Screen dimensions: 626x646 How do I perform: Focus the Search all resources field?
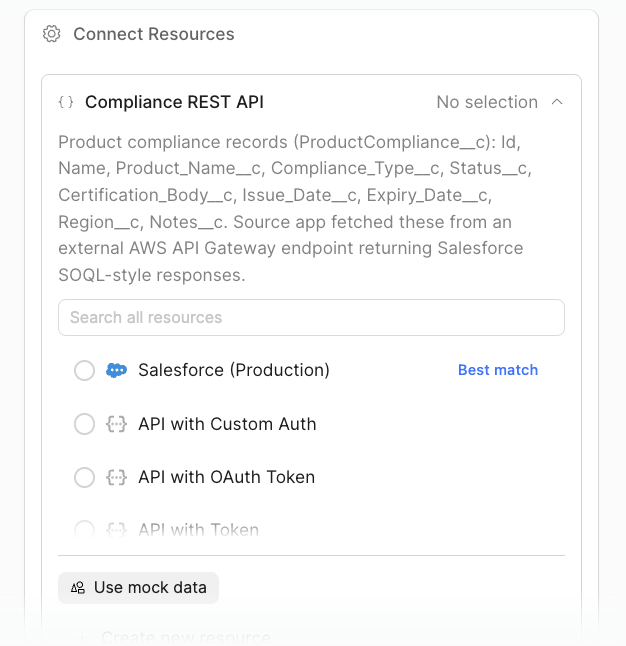[x=312, y=317]
